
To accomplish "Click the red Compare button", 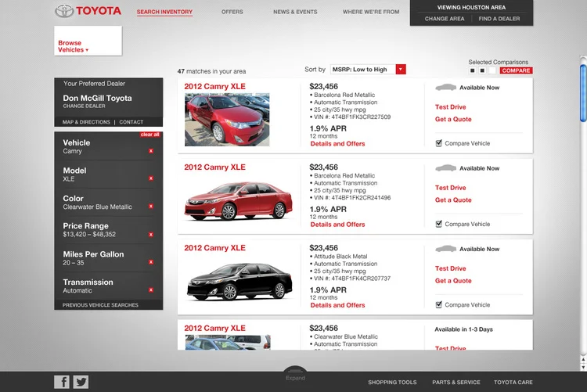I will click(x=517, y=70).
